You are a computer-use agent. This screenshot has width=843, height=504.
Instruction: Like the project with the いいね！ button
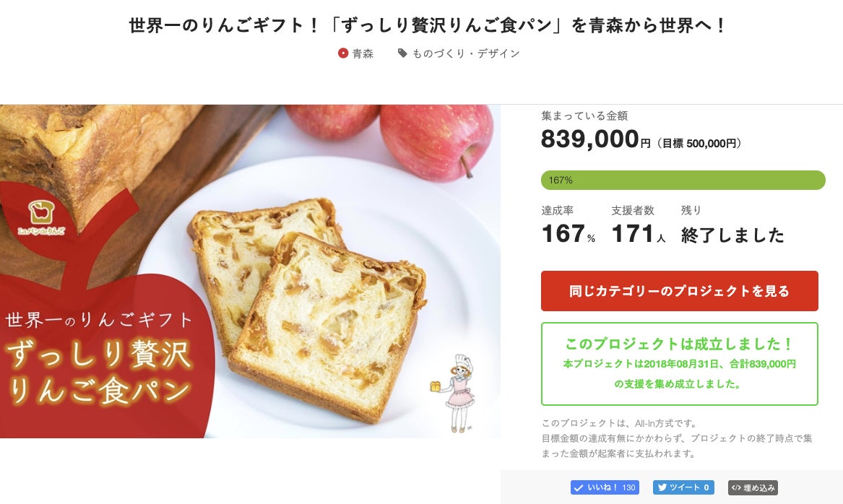605,487
